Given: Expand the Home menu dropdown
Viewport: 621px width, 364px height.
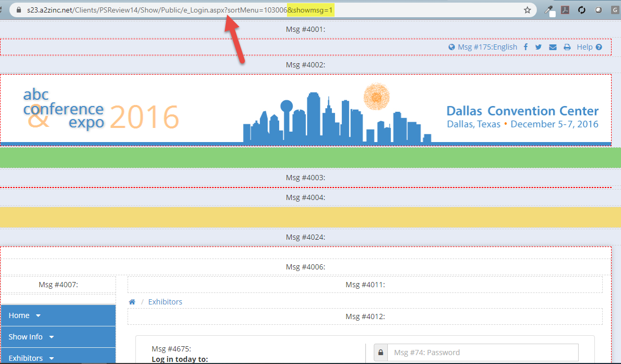Looking at the screenshot, I should (x=25, y=315).
